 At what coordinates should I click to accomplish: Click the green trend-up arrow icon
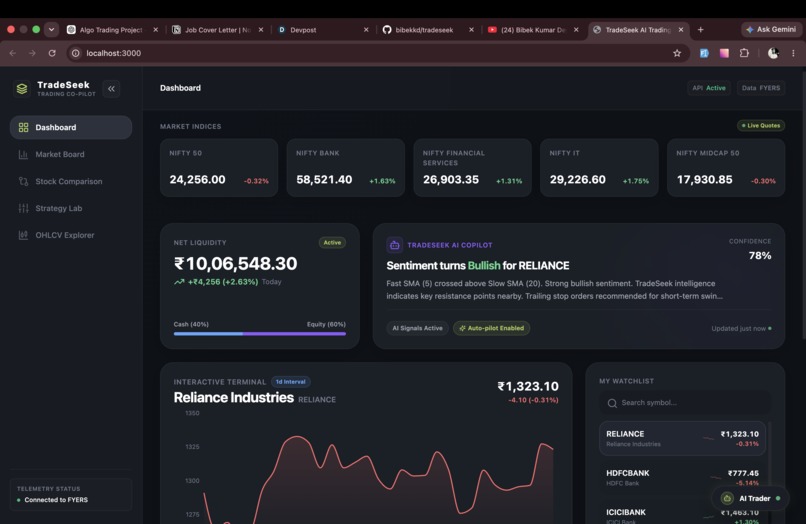(179, 282)
